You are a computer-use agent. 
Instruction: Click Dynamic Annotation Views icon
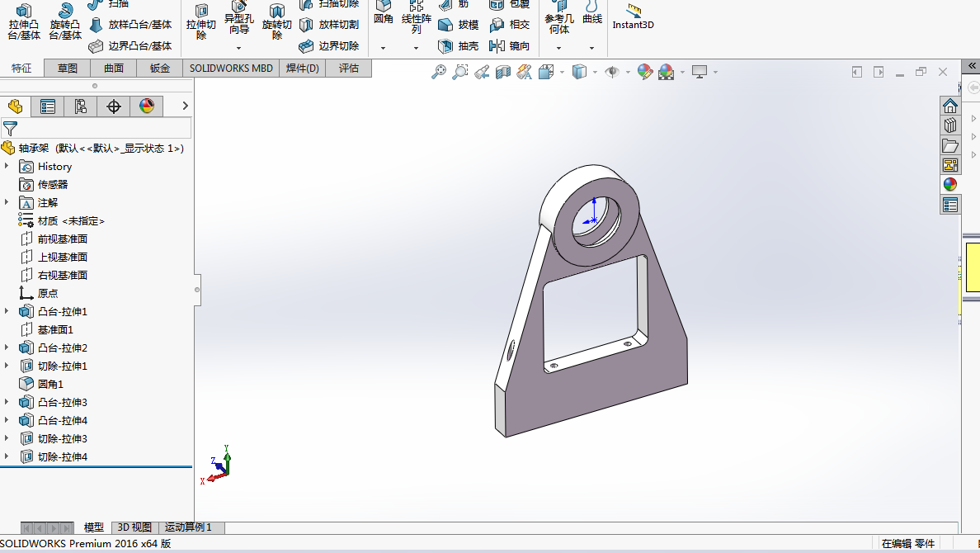point(525,72)
